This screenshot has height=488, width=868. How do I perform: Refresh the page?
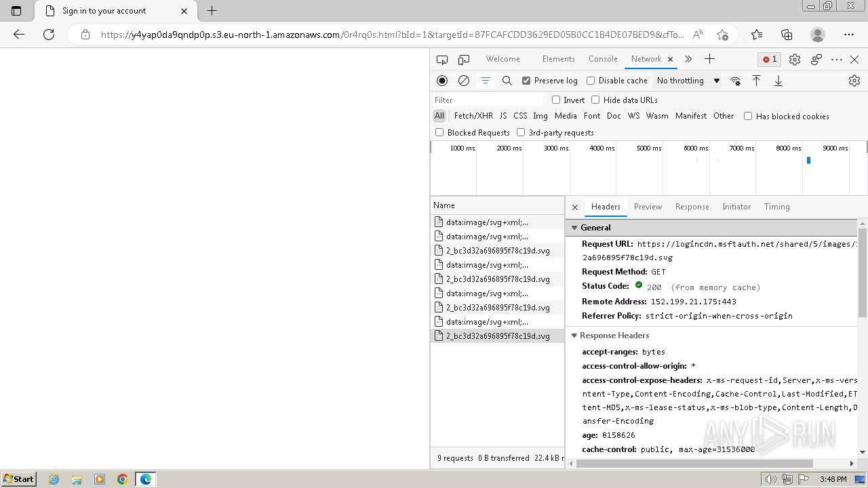pyautogui.click(x=49, y=35)
